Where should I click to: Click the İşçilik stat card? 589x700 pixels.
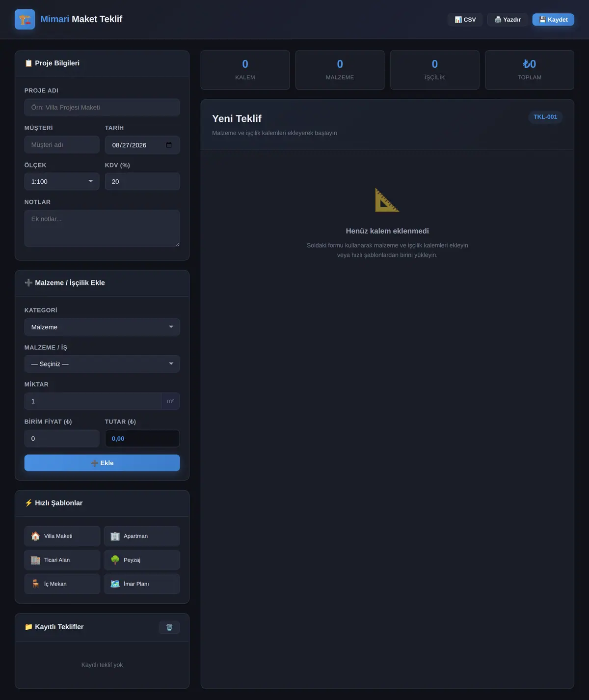(x=435, y=70)
